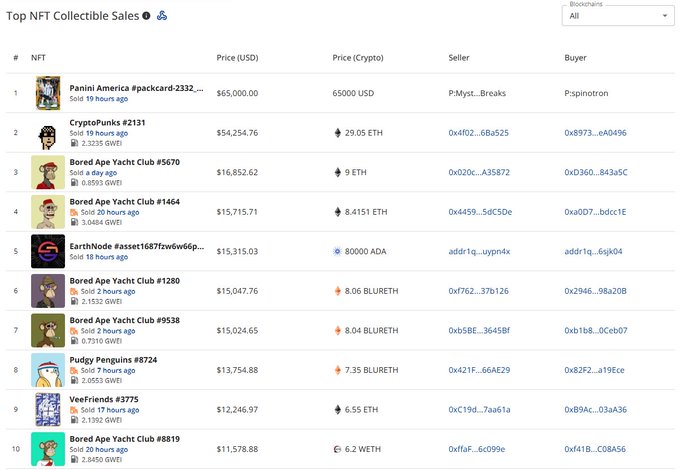Open seller address 0x020c...A35872
The image size is (680, 470).
pos(479,172)
